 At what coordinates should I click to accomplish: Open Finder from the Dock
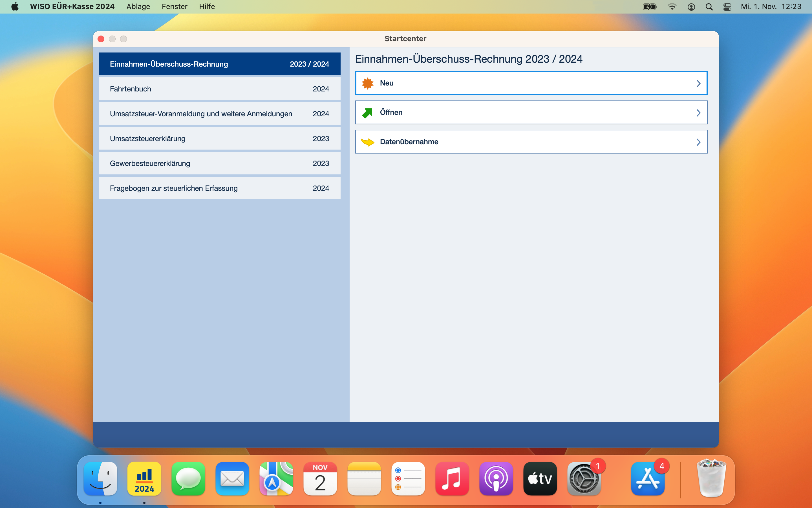pyautogui.click(x=100, y=479)
